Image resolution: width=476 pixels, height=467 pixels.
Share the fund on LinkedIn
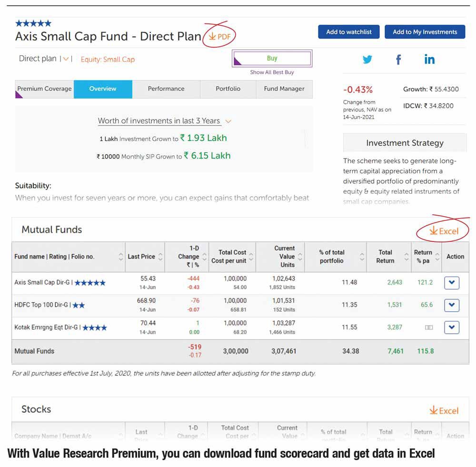(x=429, y=60)
